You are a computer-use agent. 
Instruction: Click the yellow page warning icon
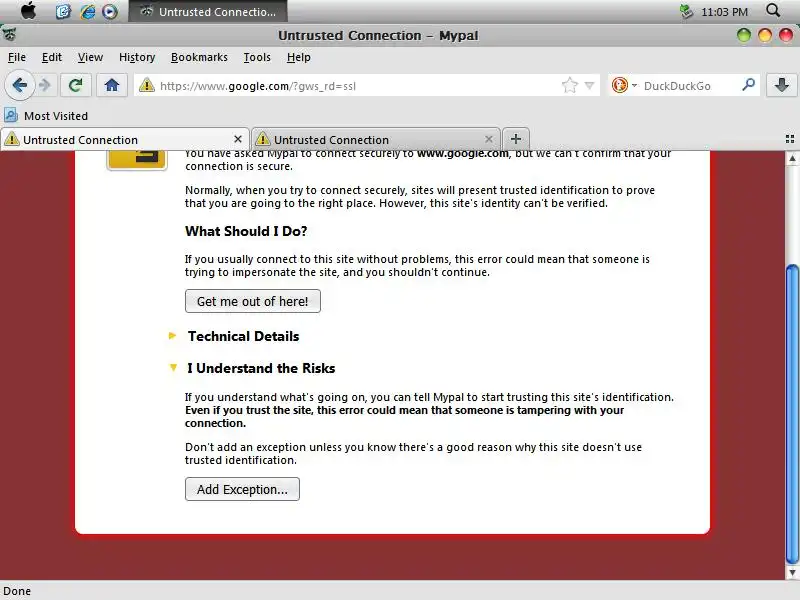pyautogui.click(x=137, y=159)
